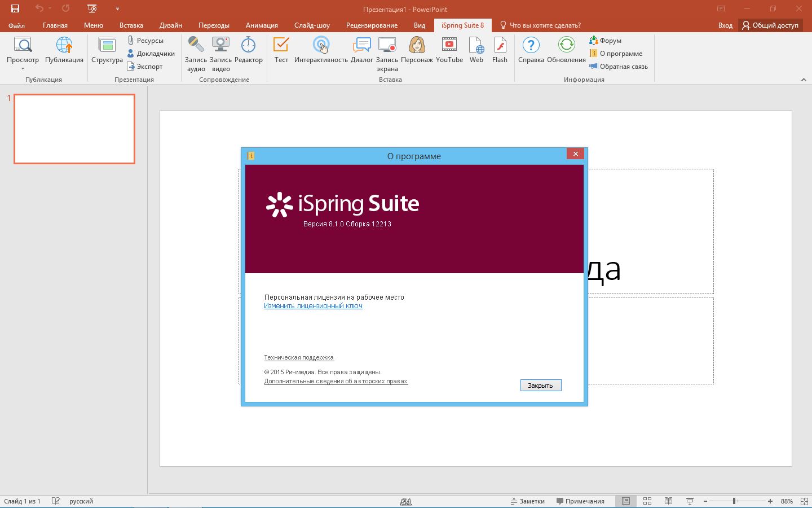
Task: Switch to the Design (Дизайн) tab
Action: [x=170, y=25]
